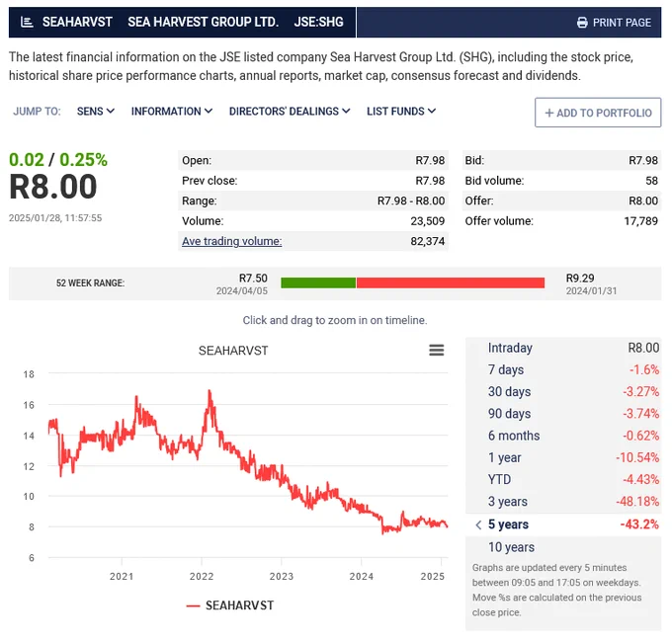Click the JSE:SHG ticker text in header
This screenshot has height=643, width=672.
[318, 22]
